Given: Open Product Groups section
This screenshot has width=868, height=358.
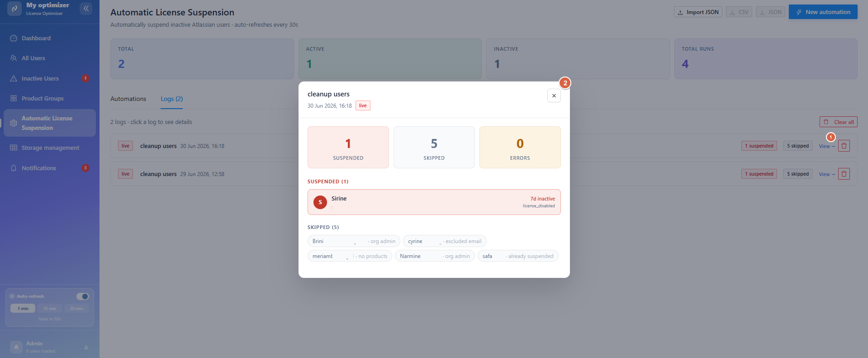Looking at the screenshot, I should (x=50, y=98).
